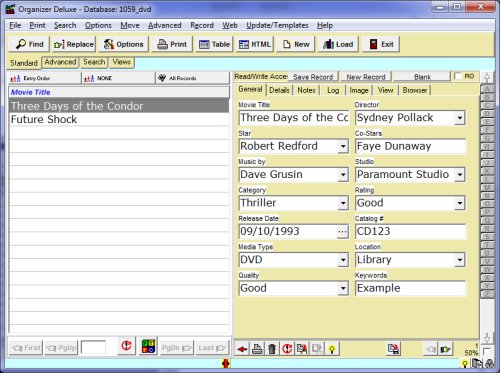
Task: Click the up arrow above alphabet index
Action: [487, 78]
